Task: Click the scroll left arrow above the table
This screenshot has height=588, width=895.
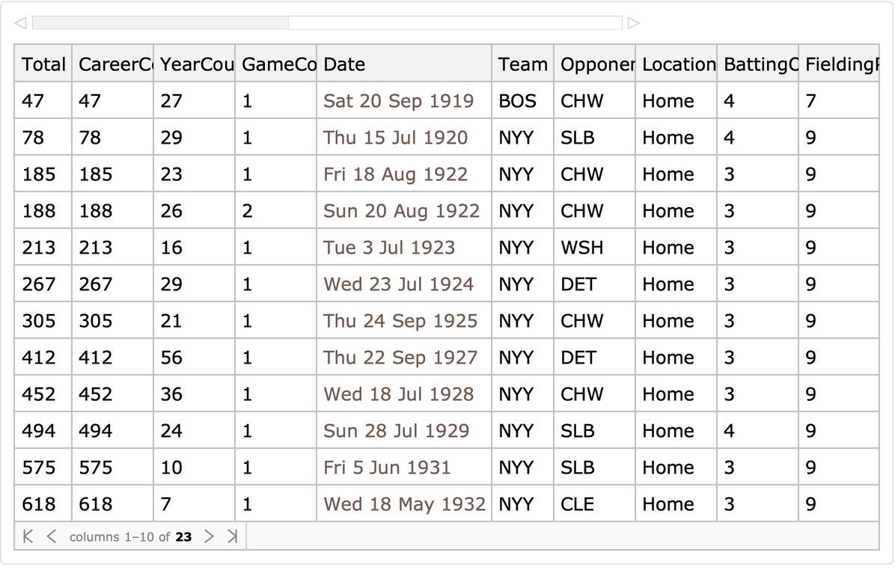Action: (x=22, y=23)
